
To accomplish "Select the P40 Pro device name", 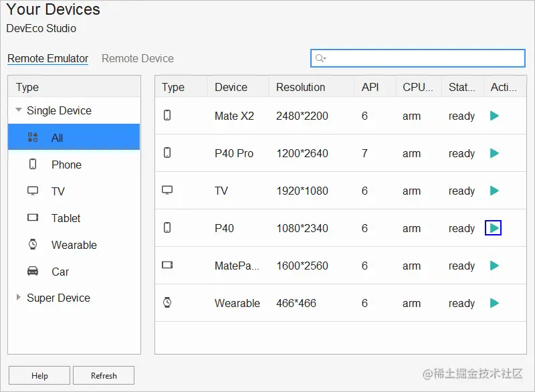I will (234, 154).
